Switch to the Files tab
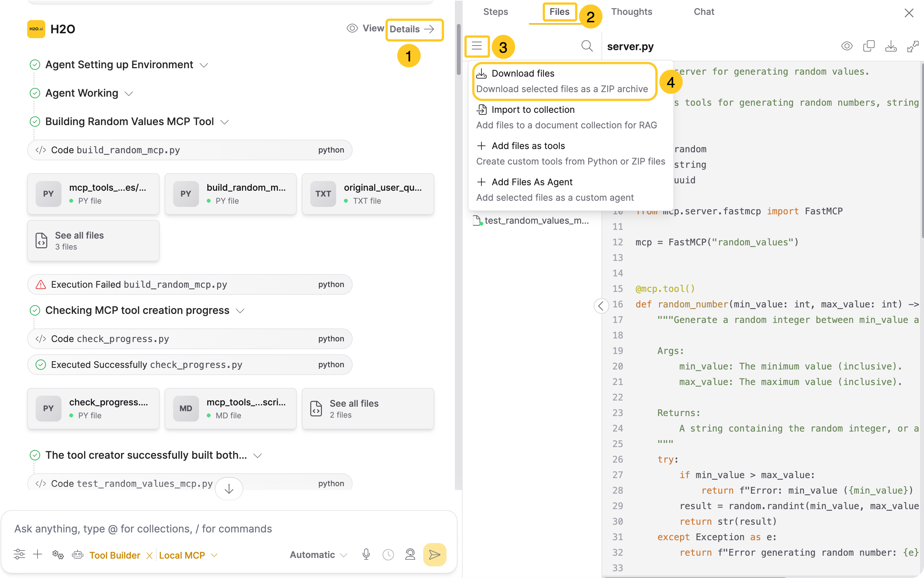This screenshot has width=924, height=578. point(559,12)
